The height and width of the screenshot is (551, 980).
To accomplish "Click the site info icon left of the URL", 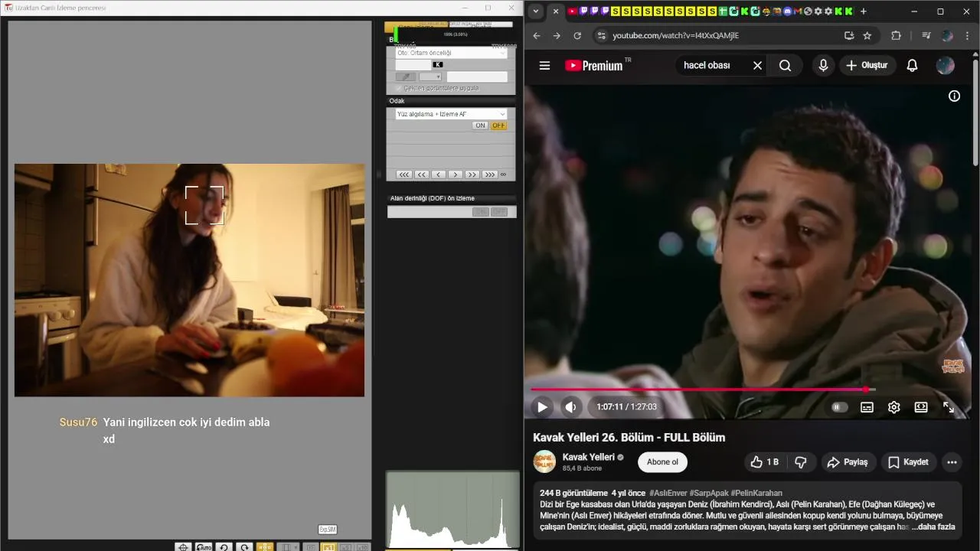I will point(601,35).
